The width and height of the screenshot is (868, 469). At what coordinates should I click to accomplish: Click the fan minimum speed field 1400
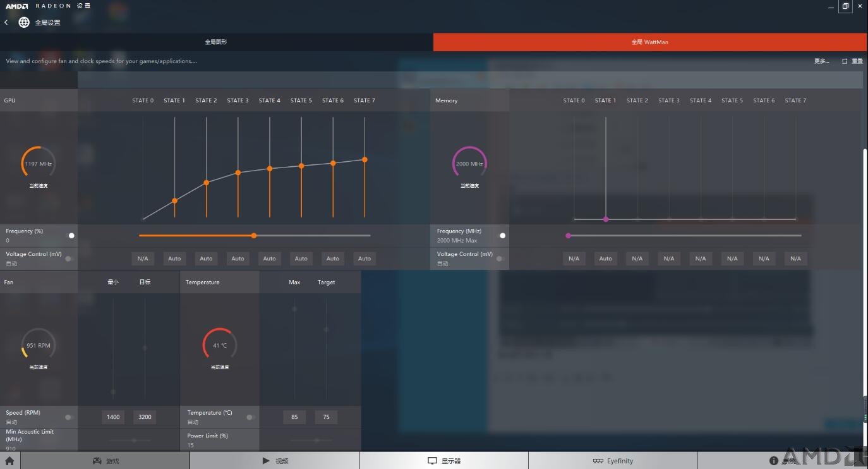click(x=113, y=417)
